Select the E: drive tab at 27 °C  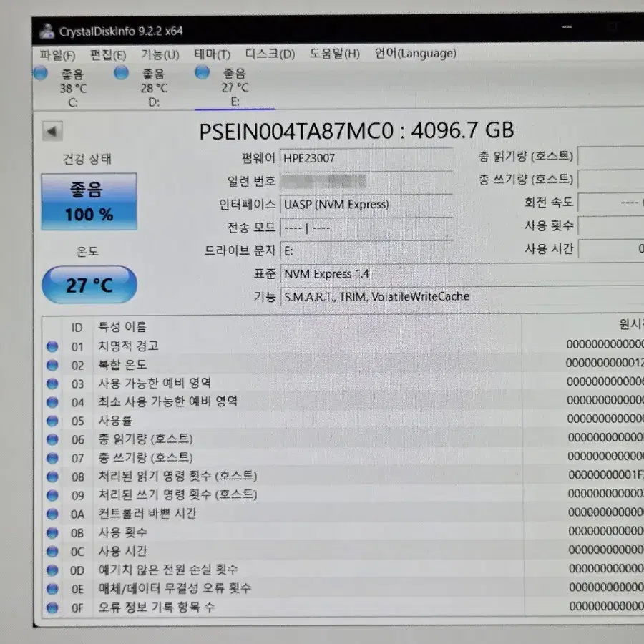pyautogui.click(x=235, y=87)
